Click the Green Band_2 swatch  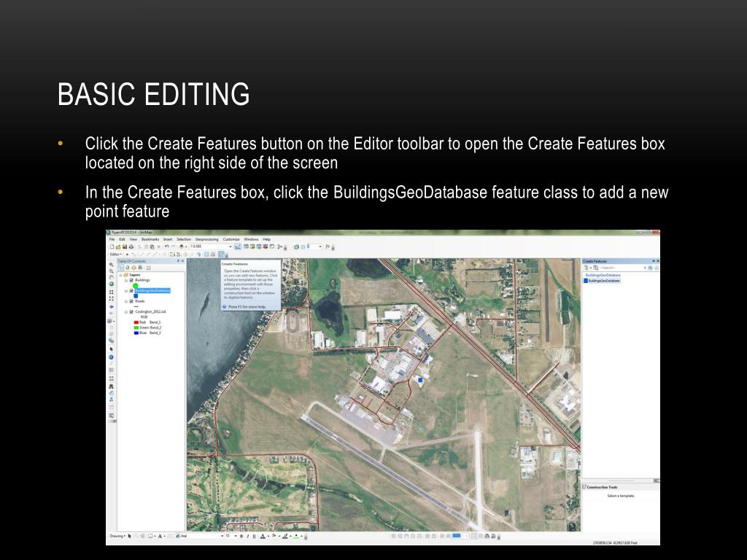tap(136, 327)
